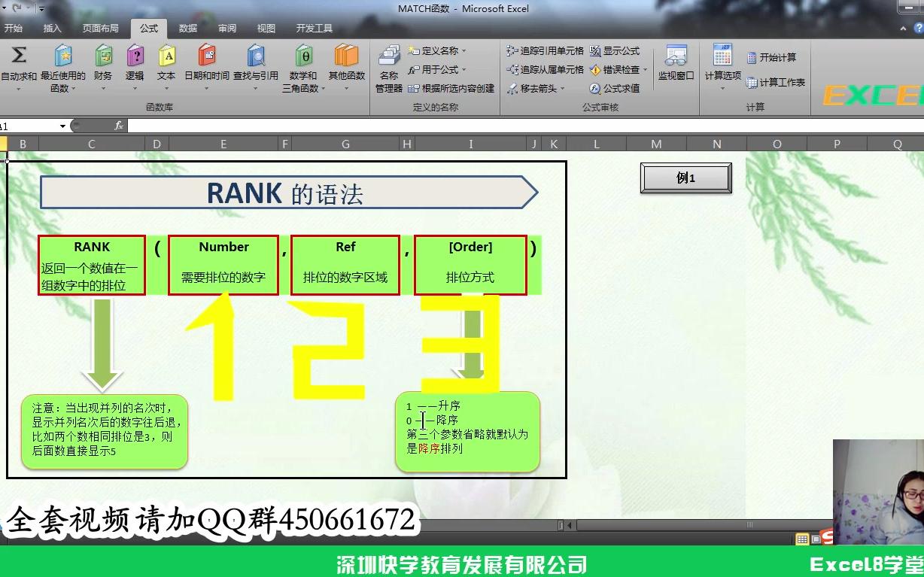
Task: Switch to the 开发工具 ribbon tab
Action: (316, 29)
